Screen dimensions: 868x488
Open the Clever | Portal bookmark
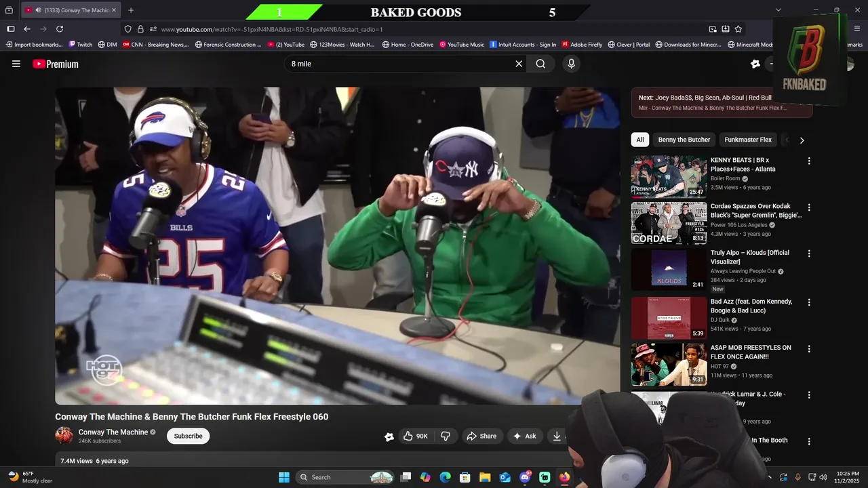coord(629,45)
